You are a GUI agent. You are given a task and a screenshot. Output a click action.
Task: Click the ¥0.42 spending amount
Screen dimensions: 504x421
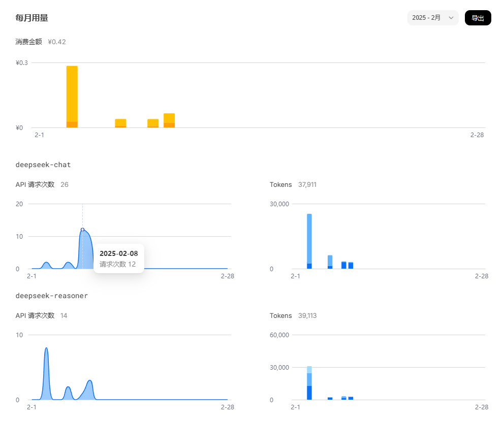57,42
